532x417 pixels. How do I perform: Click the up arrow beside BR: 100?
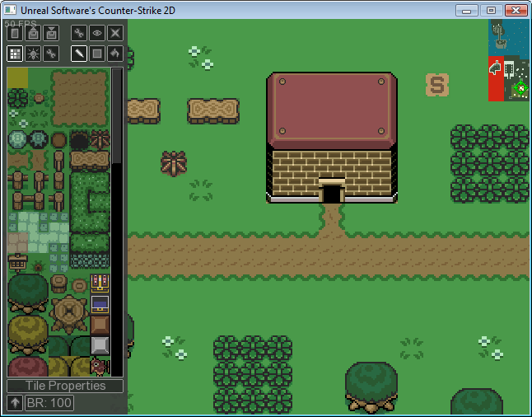tap(15, 403)
